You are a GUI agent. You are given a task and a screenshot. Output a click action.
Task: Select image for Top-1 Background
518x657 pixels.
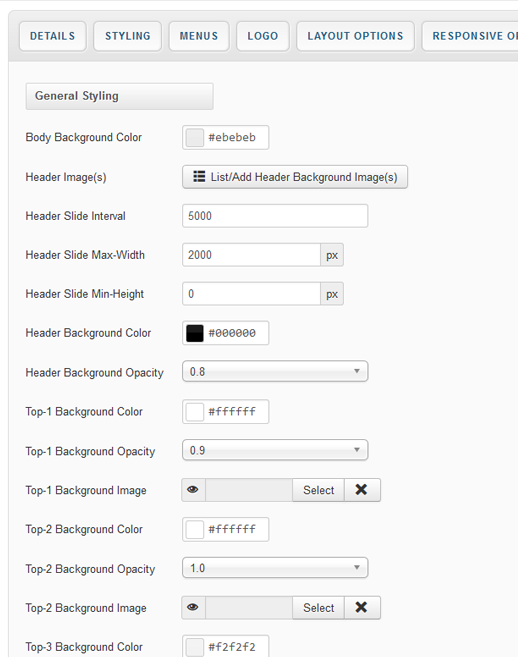[x=319, y=490]
